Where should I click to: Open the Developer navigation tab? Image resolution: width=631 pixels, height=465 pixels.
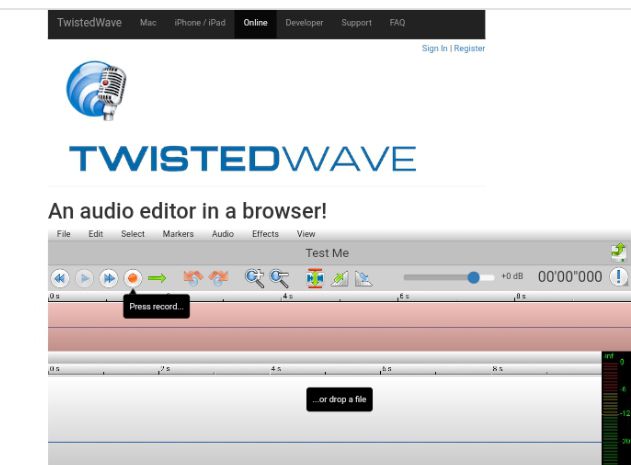point(304,23)
